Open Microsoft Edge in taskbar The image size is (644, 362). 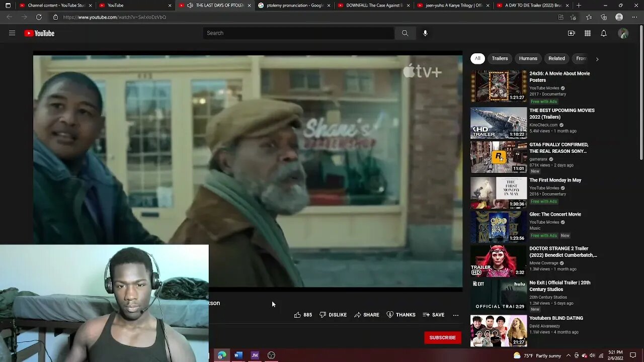pos(222,355)
